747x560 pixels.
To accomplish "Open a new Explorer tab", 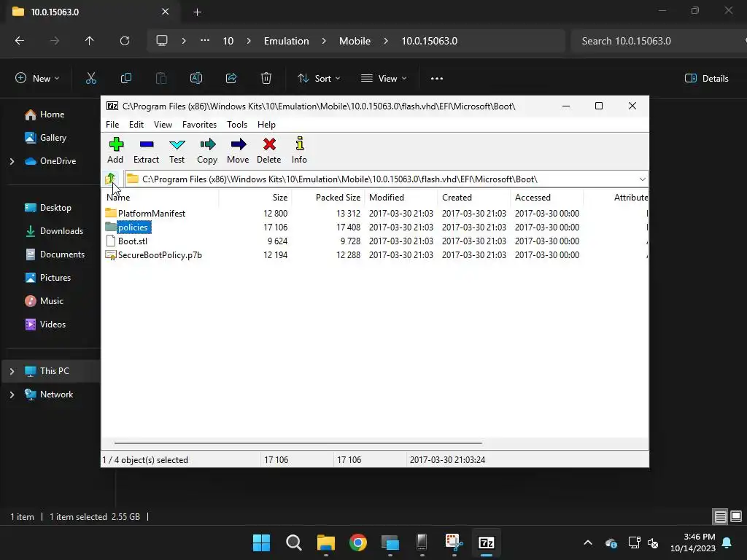I will 197,12.
